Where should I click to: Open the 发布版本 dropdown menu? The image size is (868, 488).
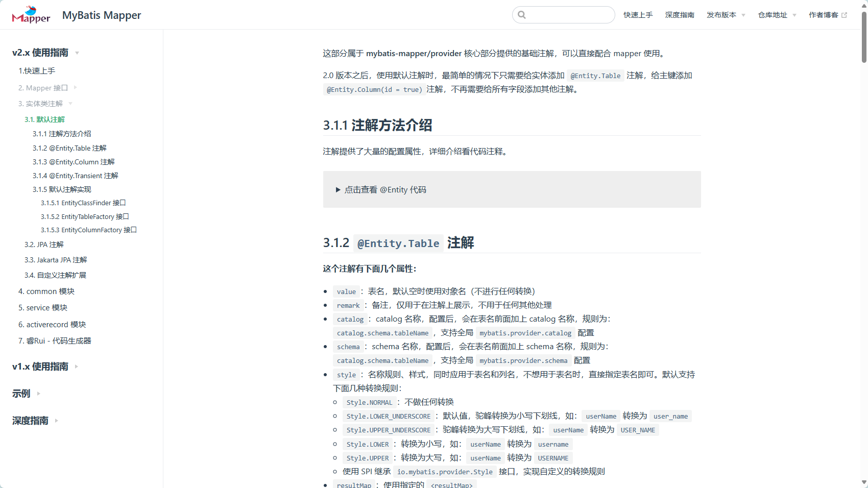726,15
